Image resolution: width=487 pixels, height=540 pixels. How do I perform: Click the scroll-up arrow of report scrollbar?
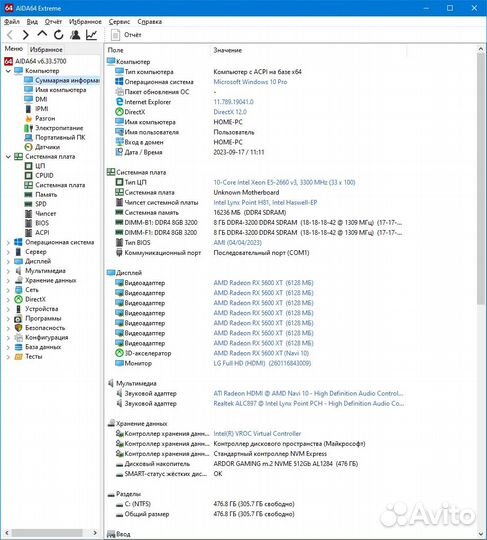pos(481,49)
